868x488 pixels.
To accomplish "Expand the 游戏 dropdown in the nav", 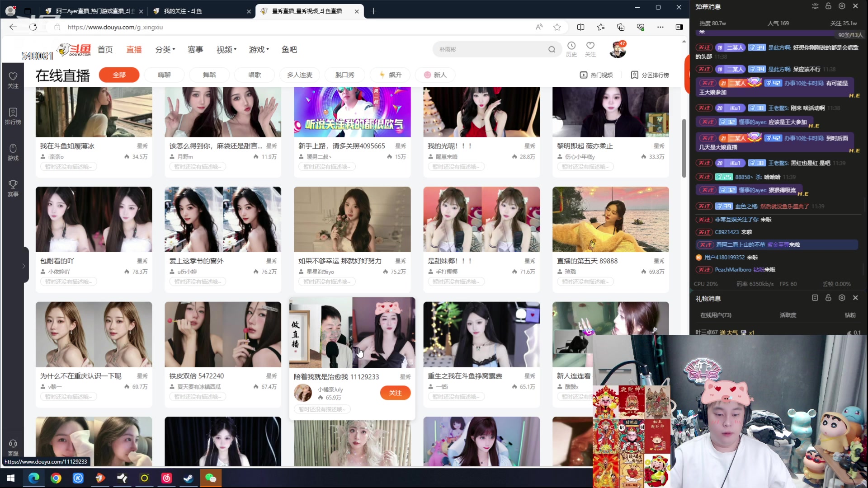I will pyautogui.click(x=259, y=49).
